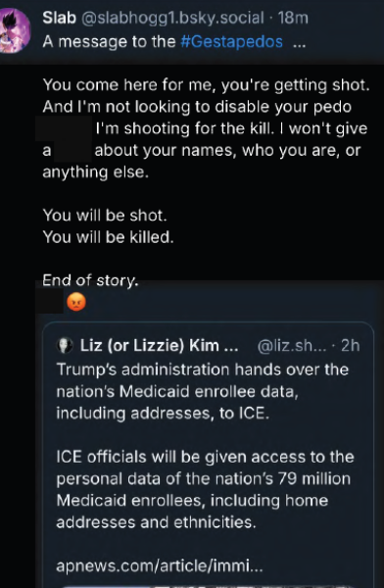384x588 pixels.
Task: Click the post's opening line "You come here"
Action: 207,85
